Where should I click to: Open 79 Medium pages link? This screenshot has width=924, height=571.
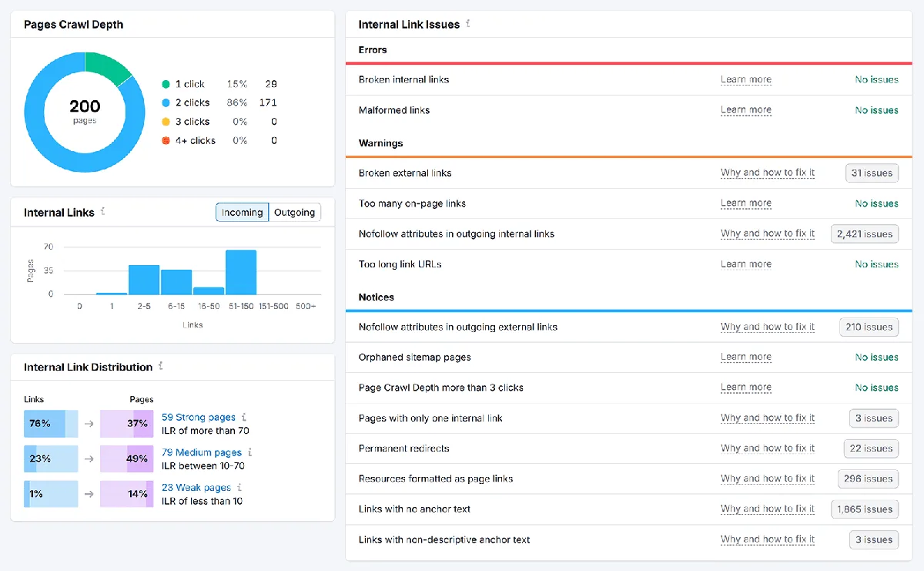coord(202,453)
